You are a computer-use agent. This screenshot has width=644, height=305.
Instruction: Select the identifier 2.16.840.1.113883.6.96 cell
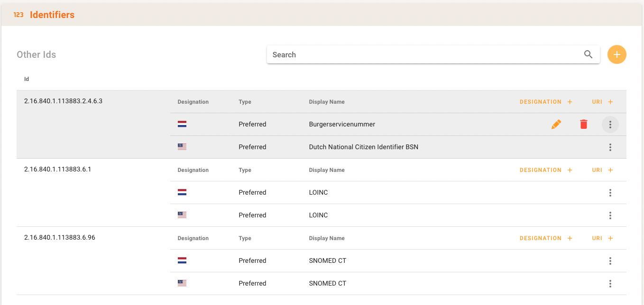pyautogui.click(x=60, y=237)
